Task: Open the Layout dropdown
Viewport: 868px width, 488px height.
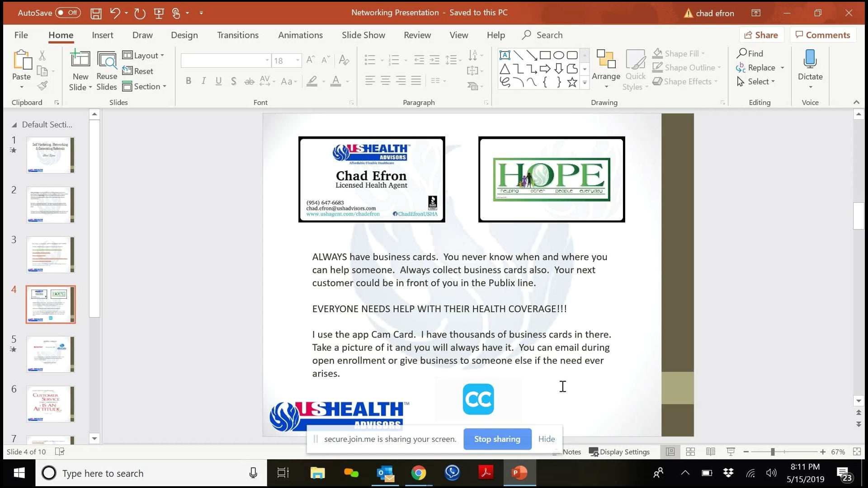Action: tap(144, 55)
